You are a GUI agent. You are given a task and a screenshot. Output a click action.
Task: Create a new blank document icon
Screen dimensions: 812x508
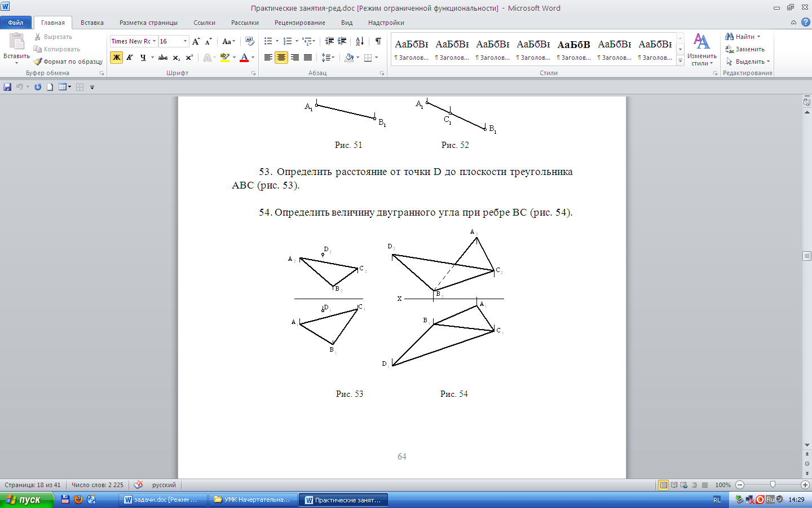tap(50, 87)
